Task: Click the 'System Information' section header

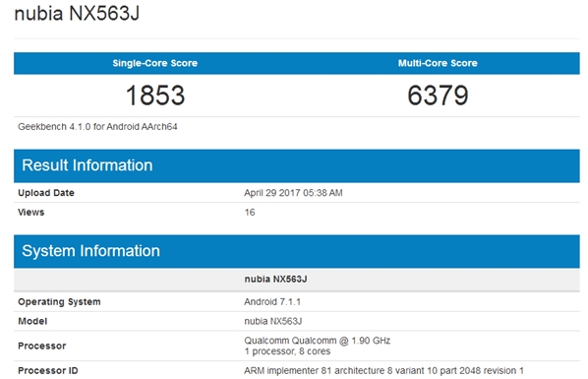Action: 297,251
